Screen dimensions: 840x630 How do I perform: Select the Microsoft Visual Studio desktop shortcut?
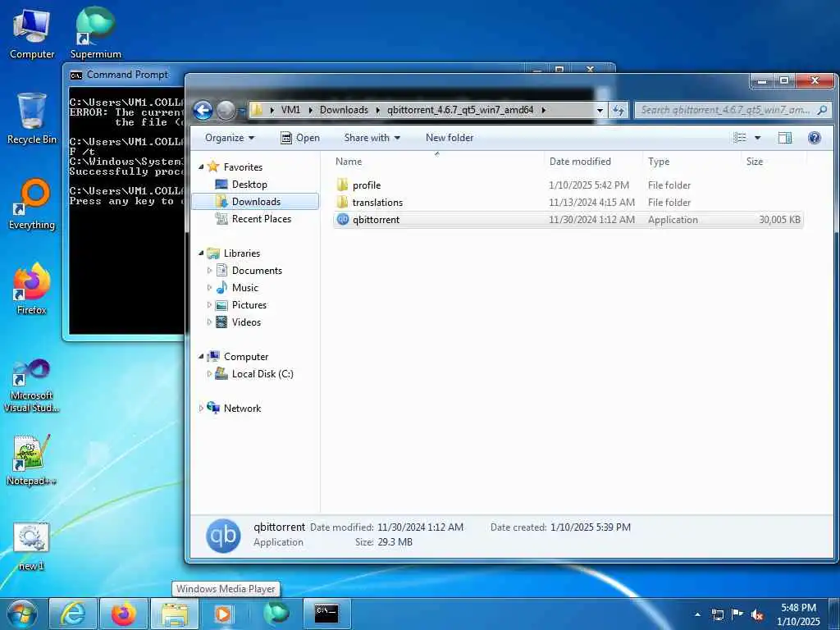click(x=32, y=386)
